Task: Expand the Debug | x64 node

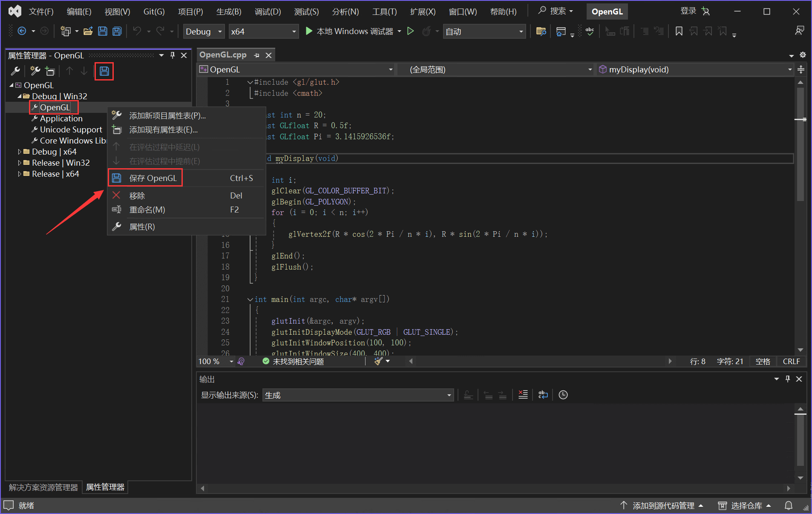Action: pyautogui.click(x=20, y=152)
